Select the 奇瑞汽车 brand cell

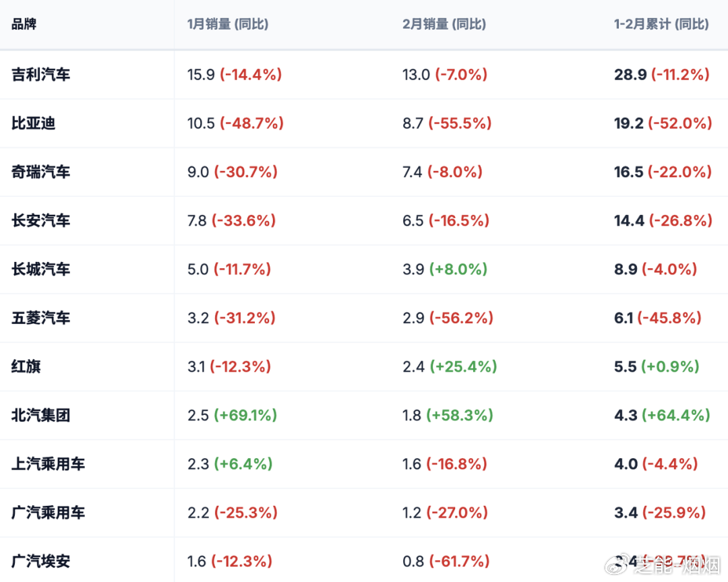41,172
